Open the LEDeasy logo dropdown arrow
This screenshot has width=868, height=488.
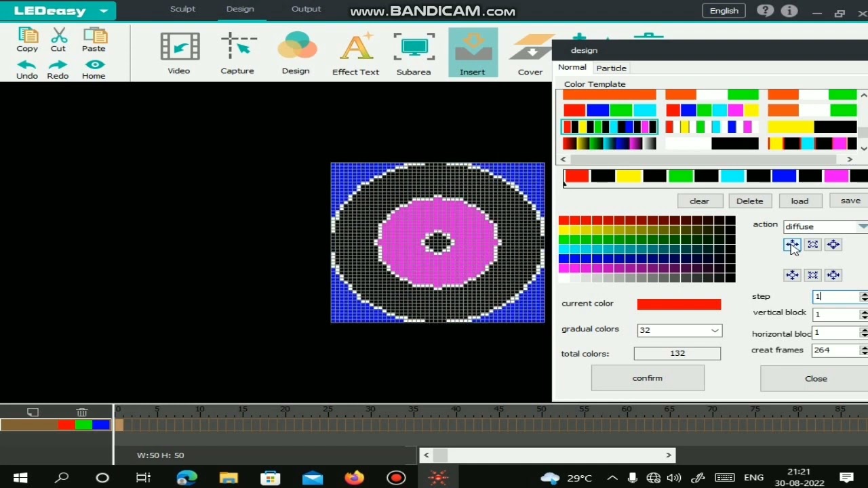(x=104, y=12)
